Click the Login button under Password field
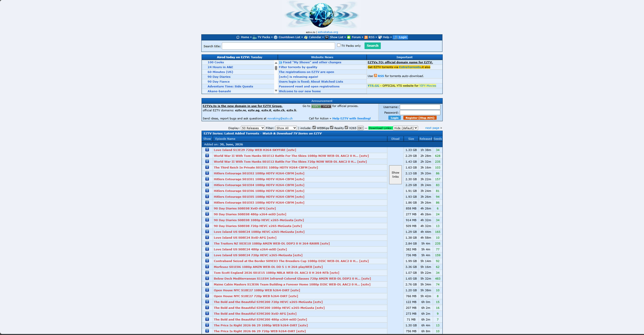The width and height of the screenshot is (644, 335). 394,118
